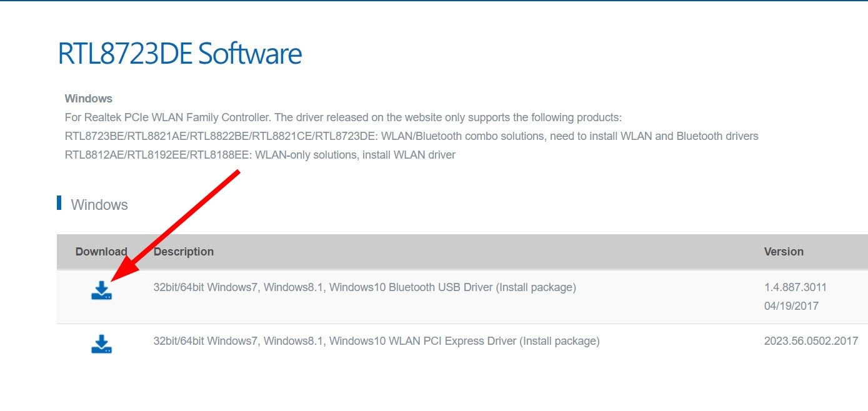Click version number 1.4.887.3011

[796, 287]
